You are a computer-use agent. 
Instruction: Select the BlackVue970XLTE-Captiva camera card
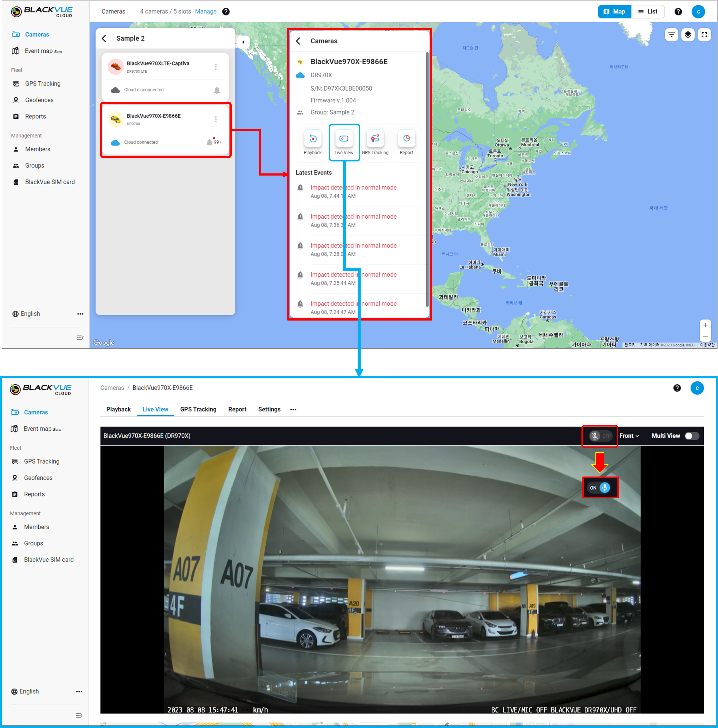tap(165, 77)
